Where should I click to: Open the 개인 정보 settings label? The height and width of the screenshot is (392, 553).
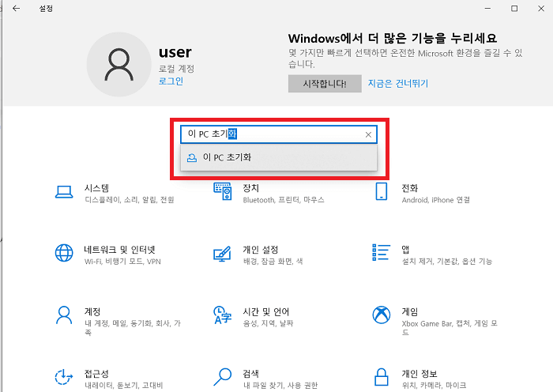pyautogui.click(x=419, y=374)
